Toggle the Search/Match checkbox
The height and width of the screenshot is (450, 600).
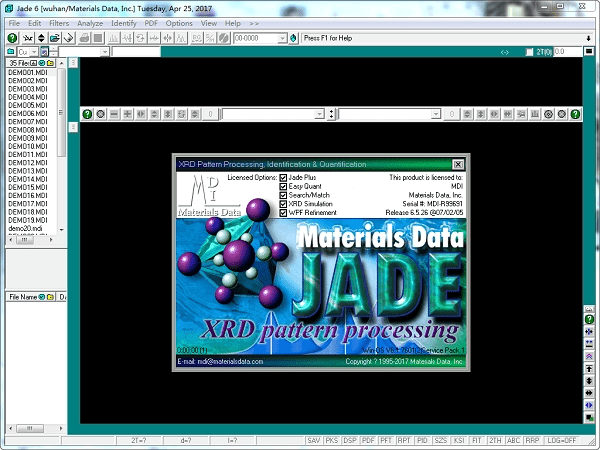(284, 195)
